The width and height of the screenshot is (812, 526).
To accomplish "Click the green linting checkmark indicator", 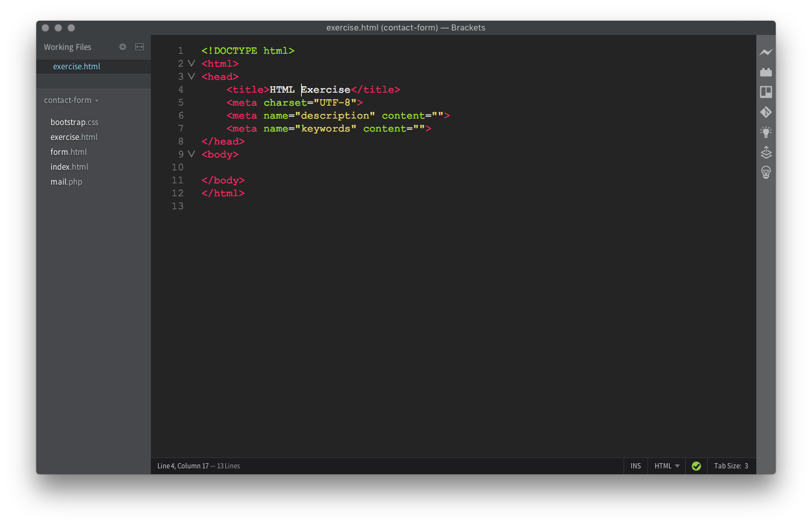I will tap(696, 466).
